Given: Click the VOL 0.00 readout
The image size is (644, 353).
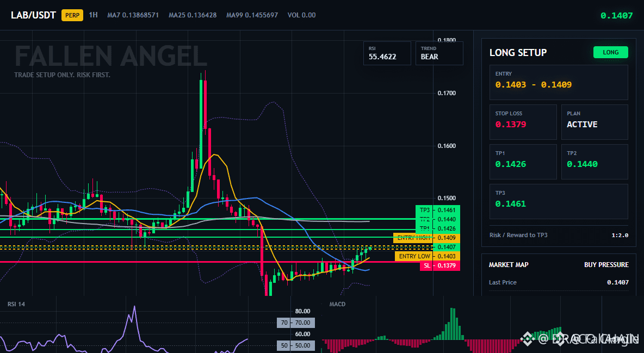Looking at the screenshot, I should [301, 15].
